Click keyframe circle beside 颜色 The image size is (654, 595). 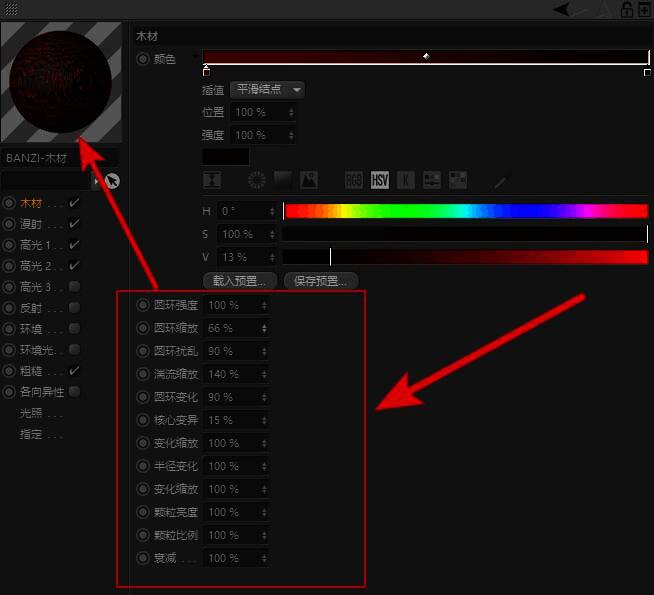coord(143,59)
